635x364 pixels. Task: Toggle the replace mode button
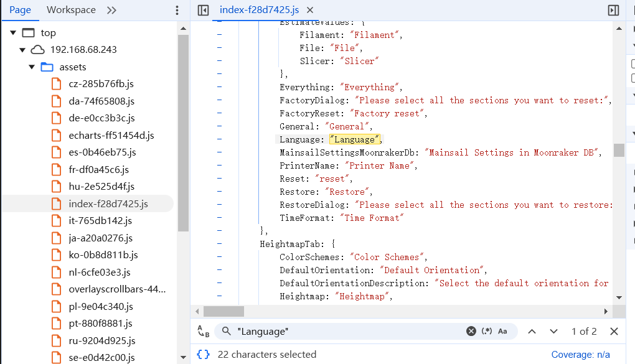(203, 332)
